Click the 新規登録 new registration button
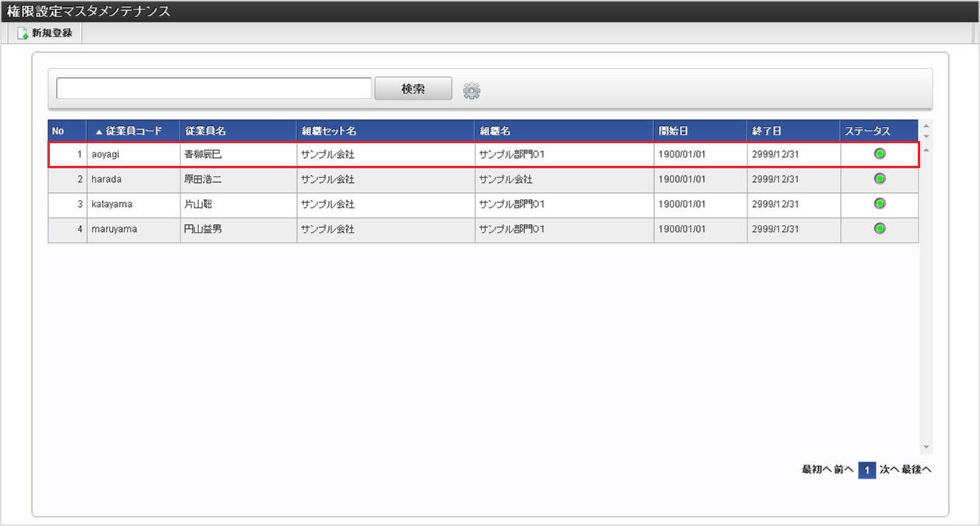 point(45,33)
